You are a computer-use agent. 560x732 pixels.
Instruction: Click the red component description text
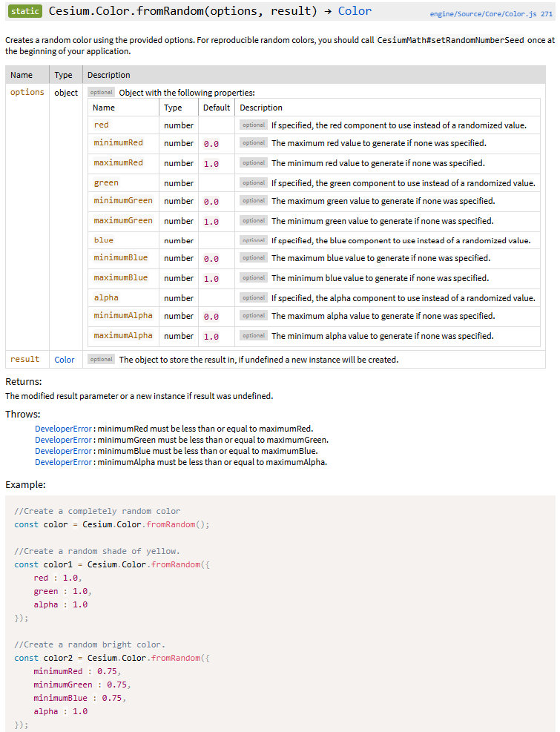tap(399, 125)
